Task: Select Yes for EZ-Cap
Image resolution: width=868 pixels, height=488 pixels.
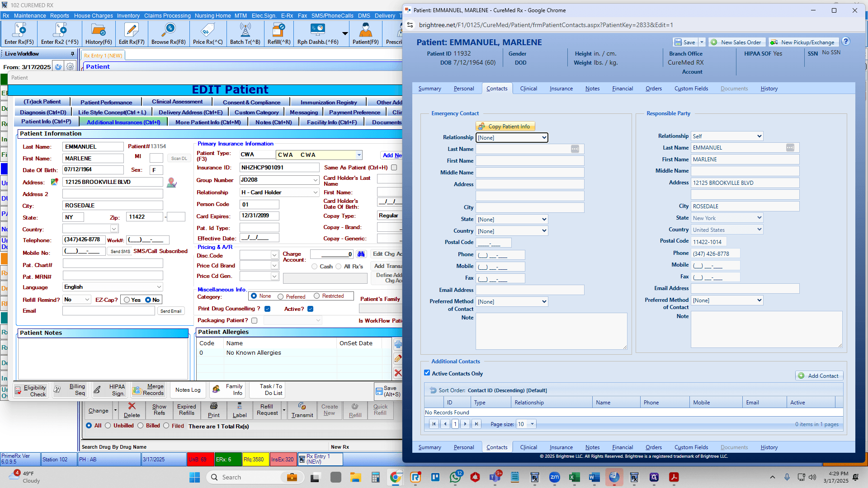Action: (x=127, y=300)
